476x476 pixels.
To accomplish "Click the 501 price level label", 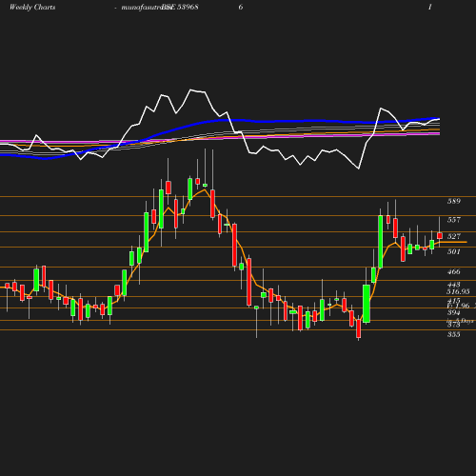I will click(454, 251).
